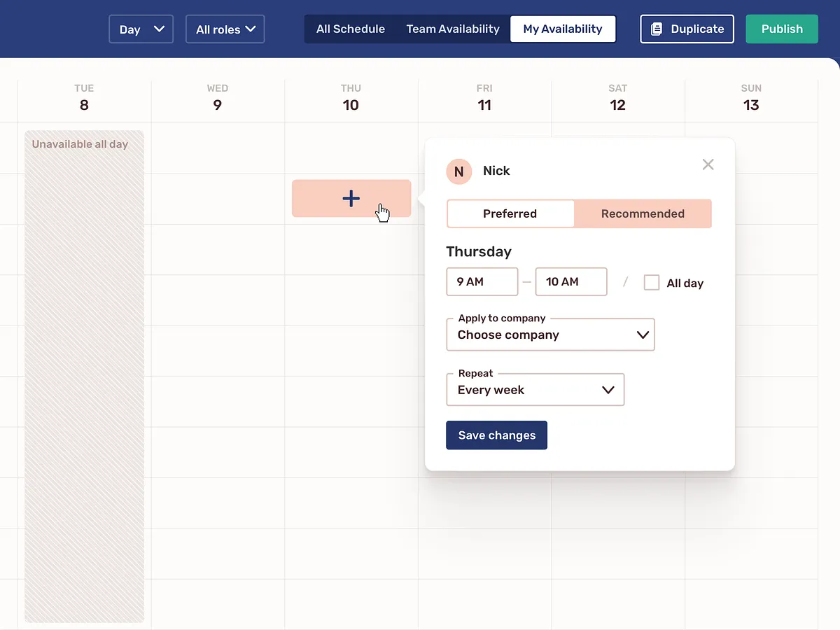Click the Unavailable all day block on Tuesday
The width and height of the screenshot is (840, 630).
tap(84, 350)
